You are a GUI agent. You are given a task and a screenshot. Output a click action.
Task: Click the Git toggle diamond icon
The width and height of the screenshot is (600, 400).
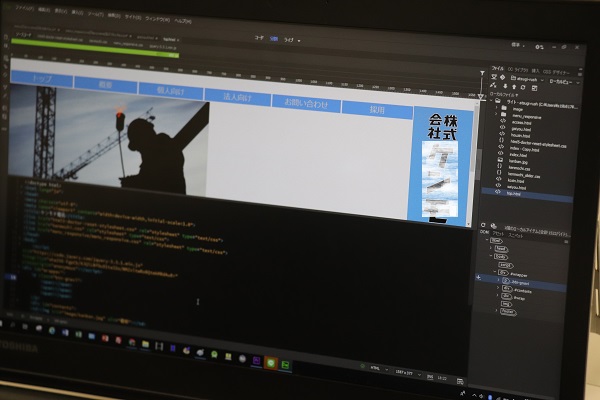point(502,77)
